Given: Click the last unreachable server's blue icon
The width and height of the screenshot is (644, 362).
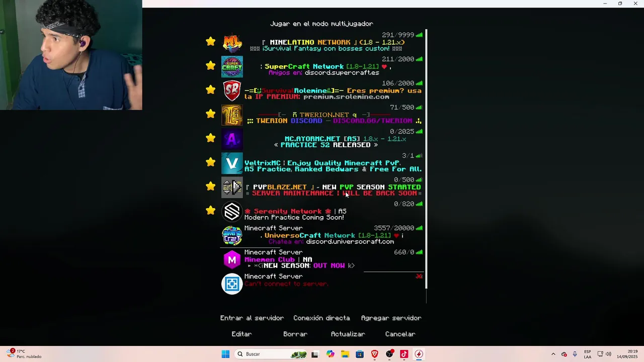Looking at the screenshot, I should [x=232, y=284].
